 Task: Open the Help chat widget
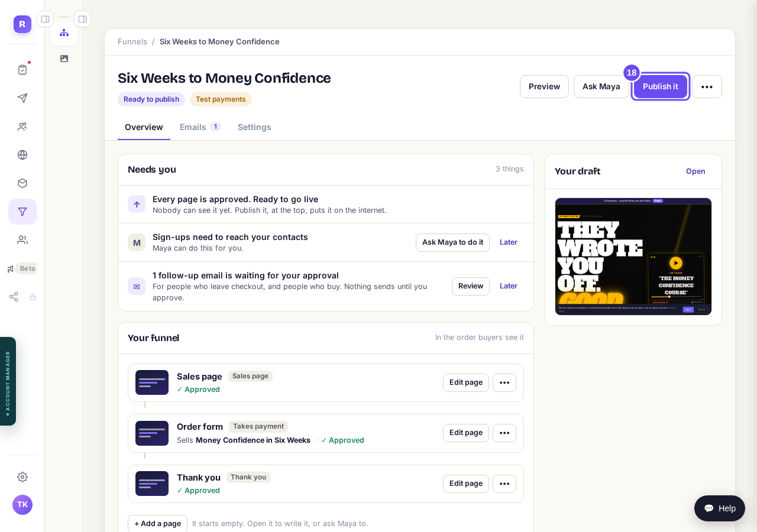[720, 508]
